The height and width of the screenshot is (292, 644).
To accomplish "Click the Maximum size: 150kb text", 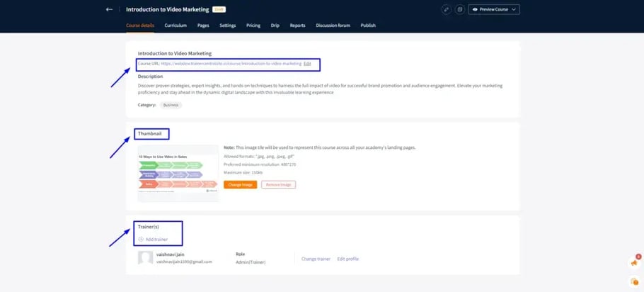I will point(243,173).
